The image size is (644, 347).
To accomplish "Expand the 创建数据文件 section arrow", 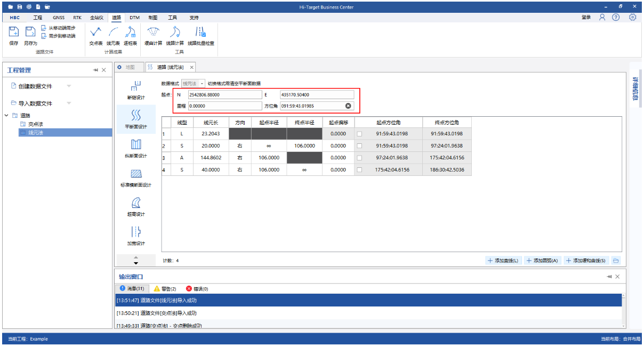I will pos(69,86).
